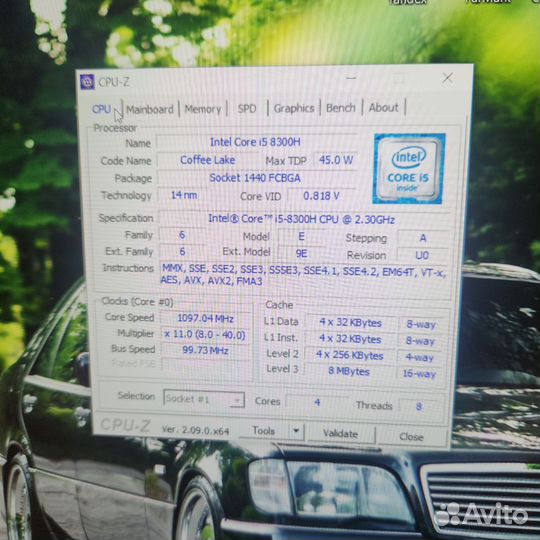Click the bus speed 99.73 MHz
Screen dimensions: 540x540
click(x=205, y=351)
